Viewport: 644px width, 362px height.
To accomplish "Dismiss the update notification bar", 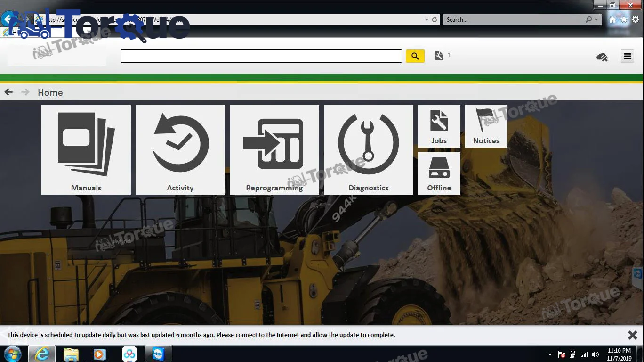I will click(x=633, y=335).
